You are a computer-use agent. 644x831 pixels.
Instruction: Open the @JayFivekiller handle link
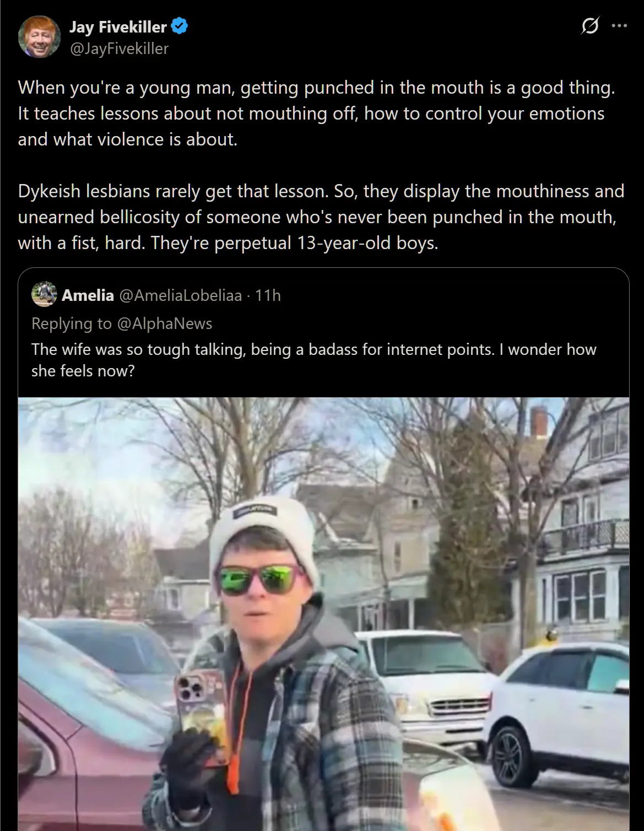119,49
